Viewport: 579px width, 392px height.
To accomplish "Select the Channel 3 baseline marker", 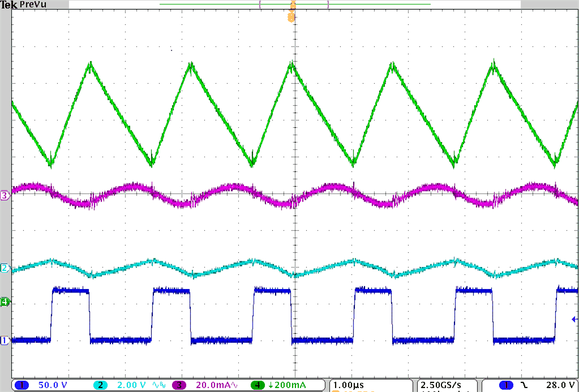I will tap(5, 195).
